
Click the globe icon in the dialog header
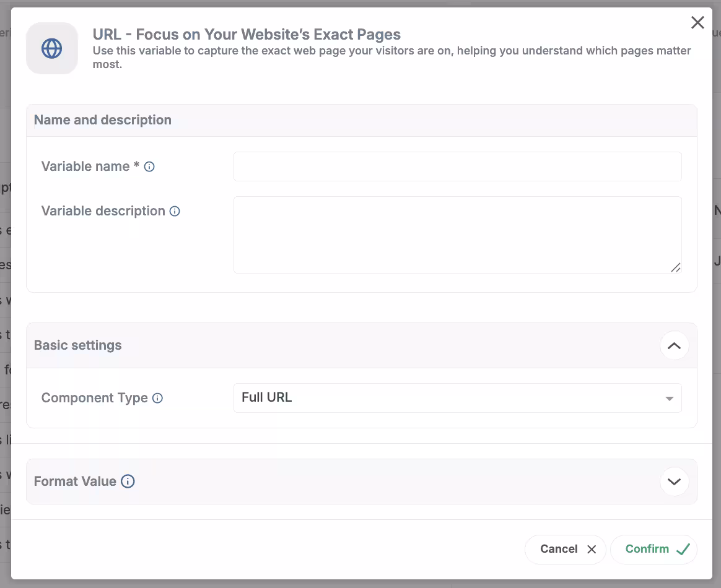[51, 48]
